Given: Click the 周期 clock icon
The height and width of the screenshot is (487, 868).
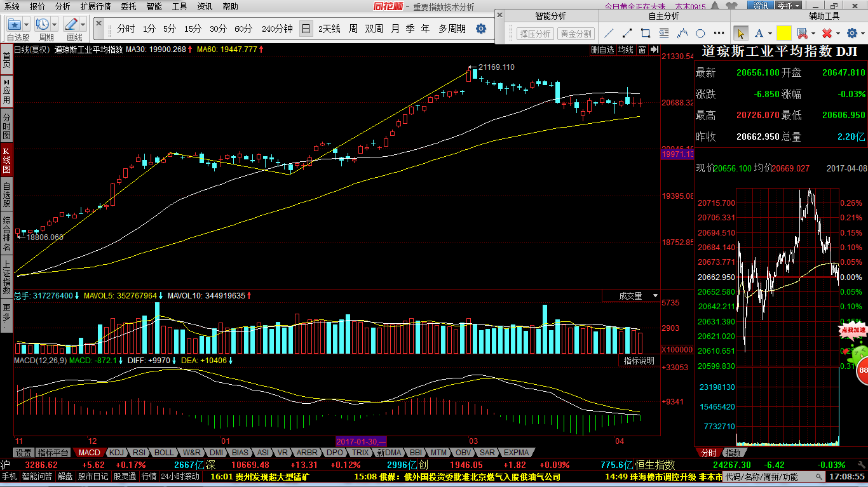Looking at the screenshot, I should click(43, 25).
